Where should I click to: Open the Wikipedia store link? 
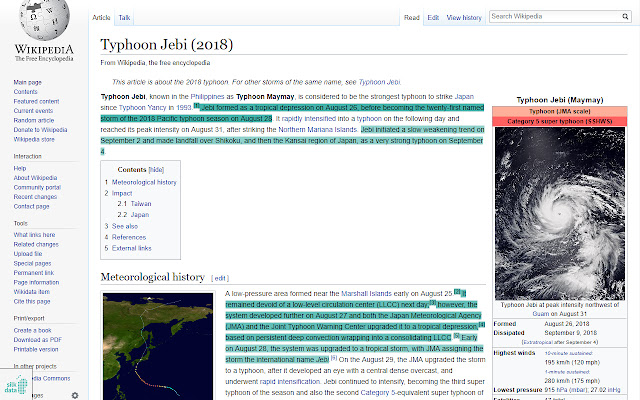pyautogui.click(x=34, y=139)
